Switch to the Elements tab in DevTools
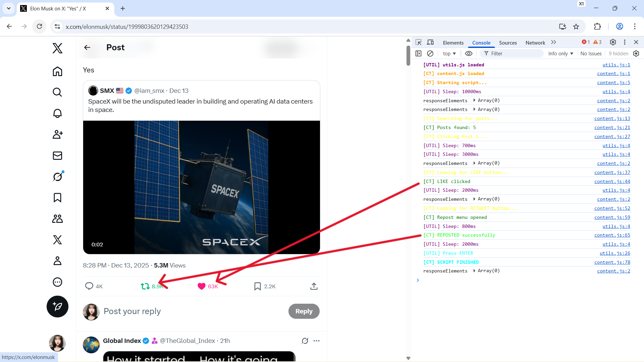 (x=453, y=43)
